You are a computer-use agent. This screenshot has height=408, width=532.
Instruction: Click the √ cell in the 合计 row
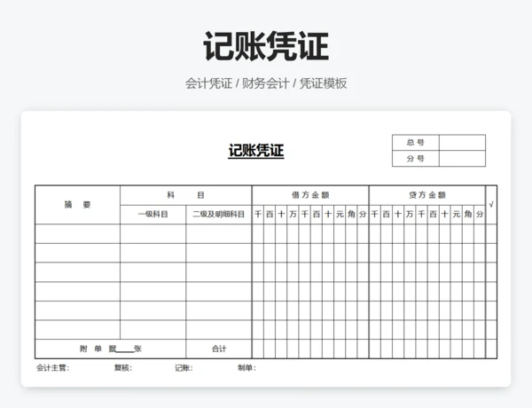coord(491,349)
